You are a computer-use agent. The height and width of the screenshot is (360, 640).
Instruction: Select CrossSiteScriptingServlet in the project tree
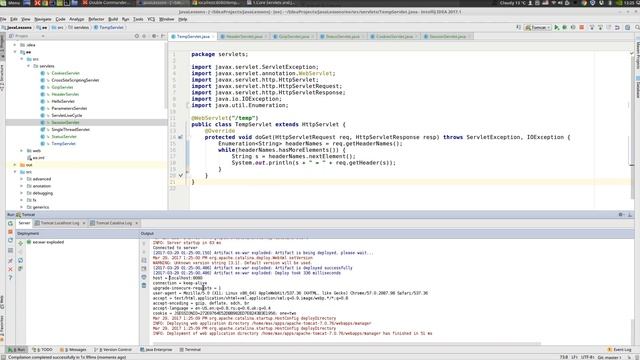click(75, 80)
